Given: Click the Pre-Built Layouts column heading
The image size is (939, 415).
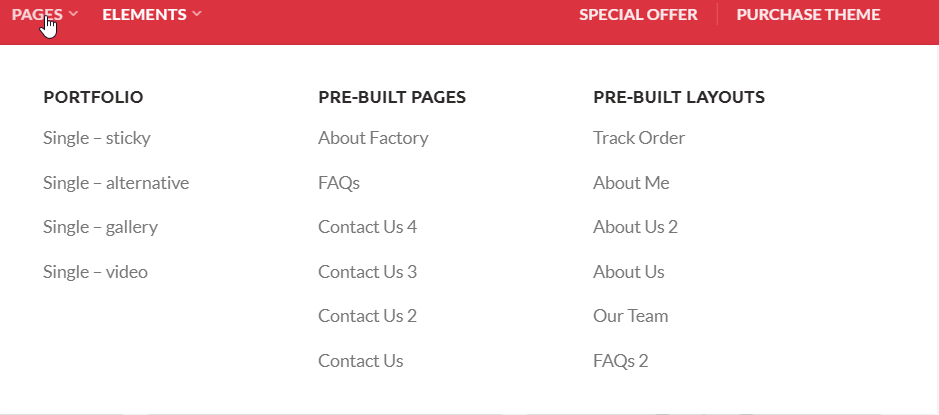Looking at the screenshot, I should (x=679, y=97).
